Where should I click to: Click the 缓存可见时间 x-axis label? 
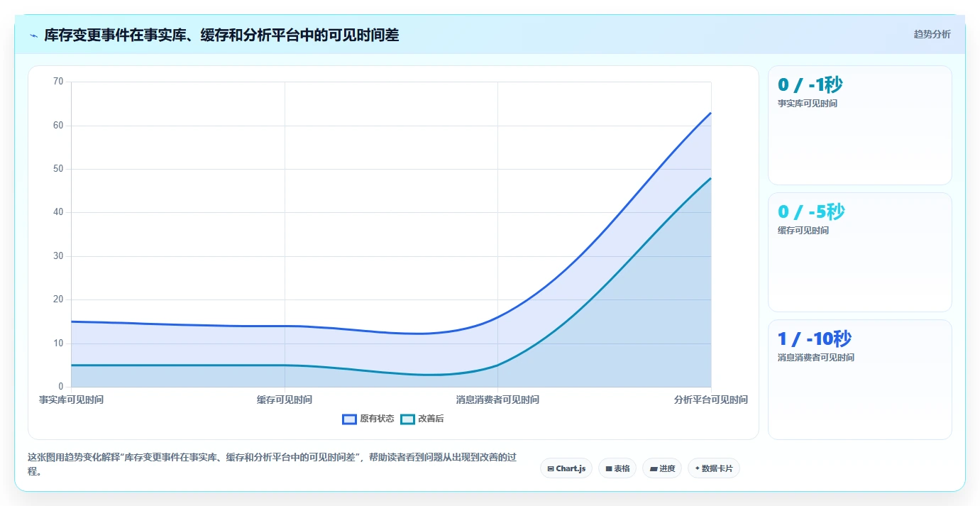(x=285, y=400)
